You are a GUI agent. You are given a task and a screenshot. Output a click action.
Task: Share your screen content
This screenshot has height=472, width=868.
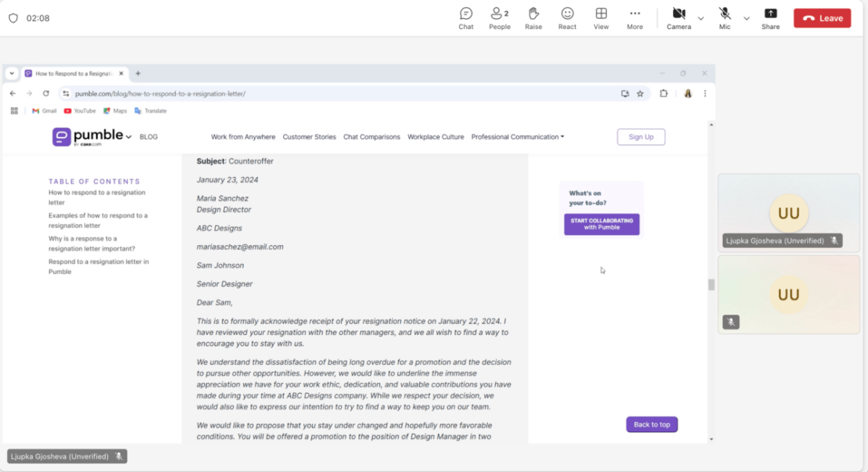(x=770, y=18)
